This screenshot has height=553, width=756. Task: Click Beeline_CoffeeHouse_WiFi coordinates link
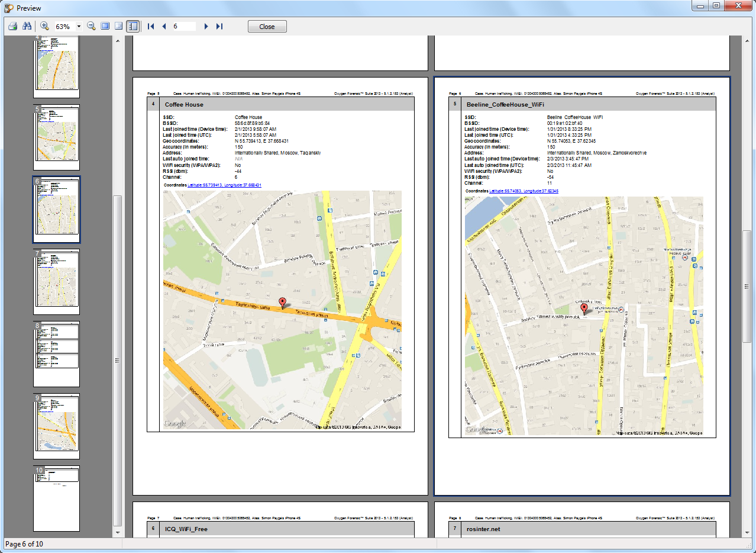pos(524,191)
